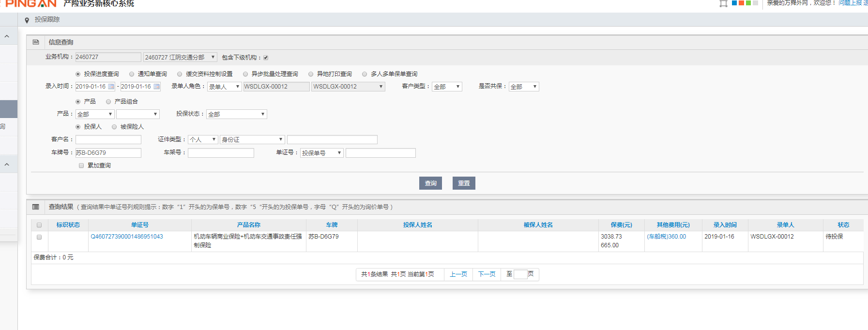
Task: Click the 产品名称 column header
Action: pos(249,225)
